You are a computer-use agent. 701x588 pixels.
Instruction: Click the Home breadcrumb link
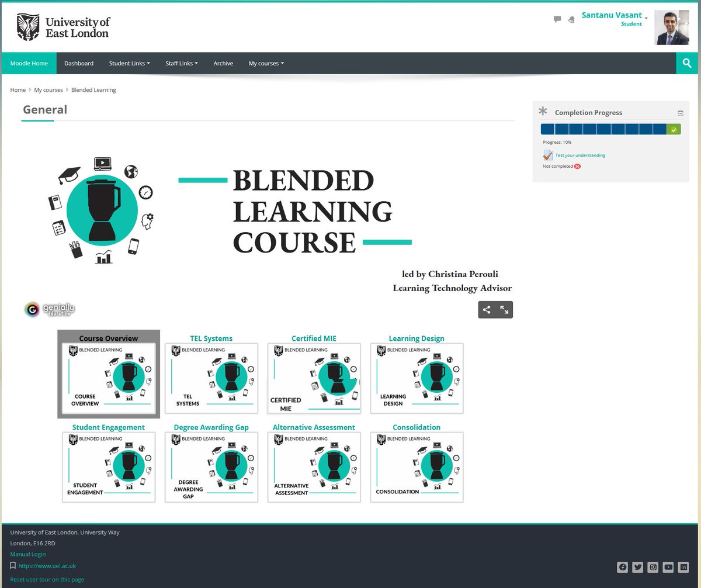tap(18, 90)
